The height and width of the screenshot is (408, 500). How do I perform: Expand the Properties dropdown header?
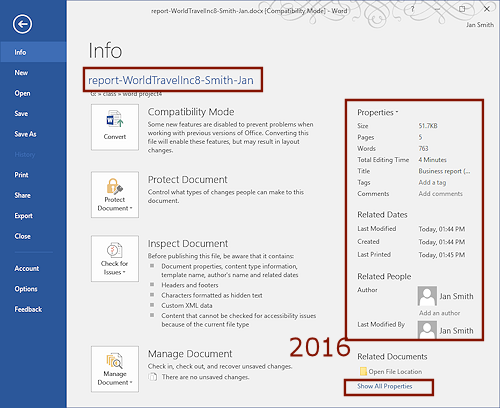click(378, 112)
